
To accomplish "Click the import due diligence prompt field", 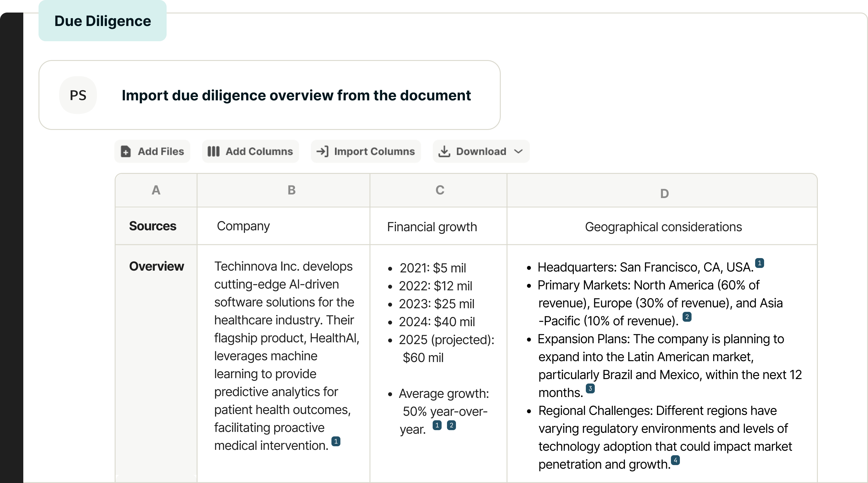I will click(x=296, y=95).
